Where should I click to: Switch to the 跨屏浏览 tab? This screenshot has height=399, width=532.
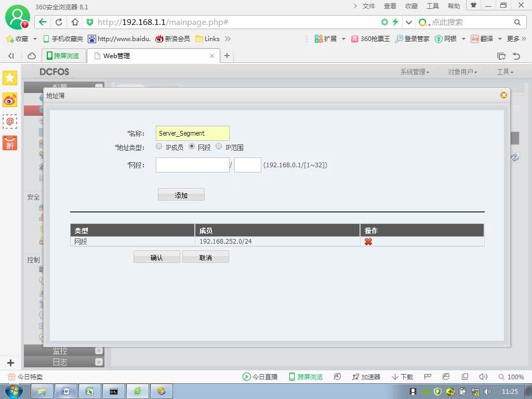pyautogui.click(x=63, y=56)
